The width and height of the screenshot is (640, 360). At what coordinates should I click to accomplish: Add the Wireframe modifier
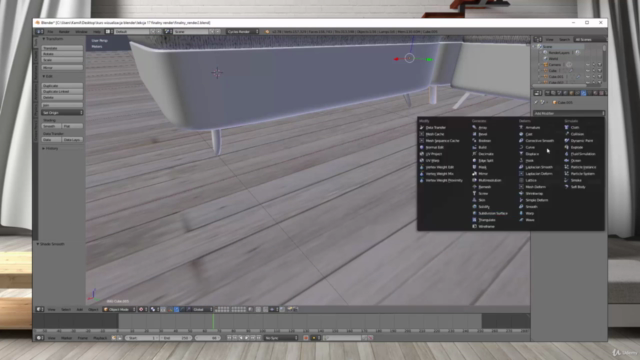click(486, 226)
